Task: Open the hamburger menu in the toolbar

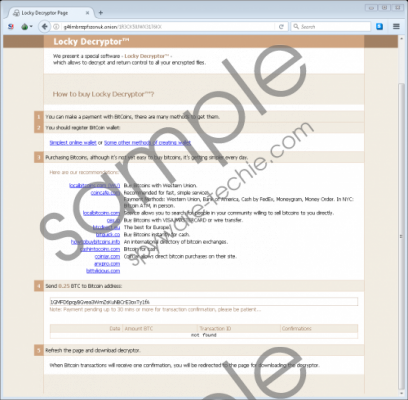Action: click(396, 26)
